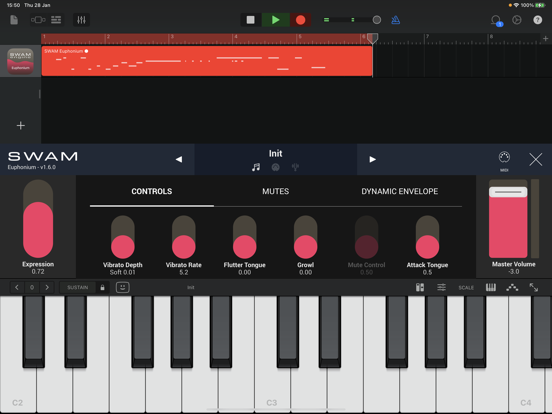Screen dimensions: 552x414
Task: Switch to the DYNAMIC ENVELOPE tab
Action: (400, 192)
